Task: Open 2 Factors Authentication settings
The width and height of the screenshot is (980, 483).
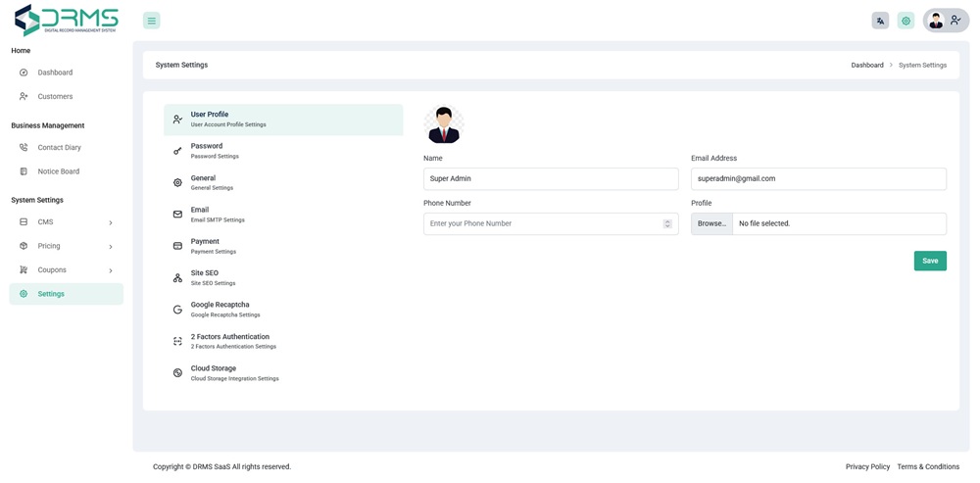Action: tap(232, 341)
